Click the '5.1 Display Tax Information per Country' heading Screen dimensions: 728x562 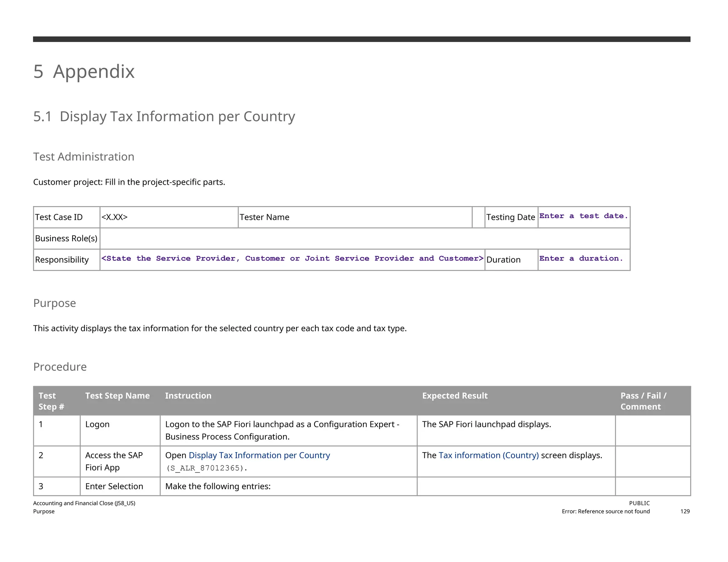pyautogui.click(x=164, y=117)
